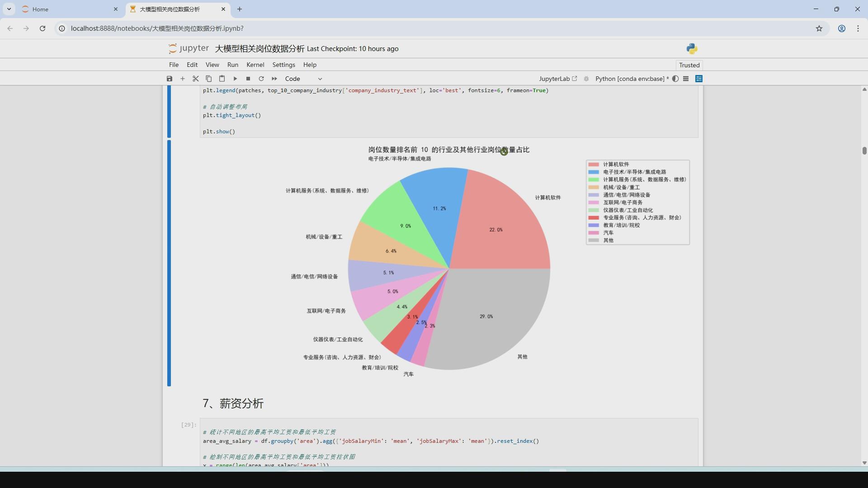Toggle the table of contents panel
This screenshot has width=868, height=488.
coord(686,79)
